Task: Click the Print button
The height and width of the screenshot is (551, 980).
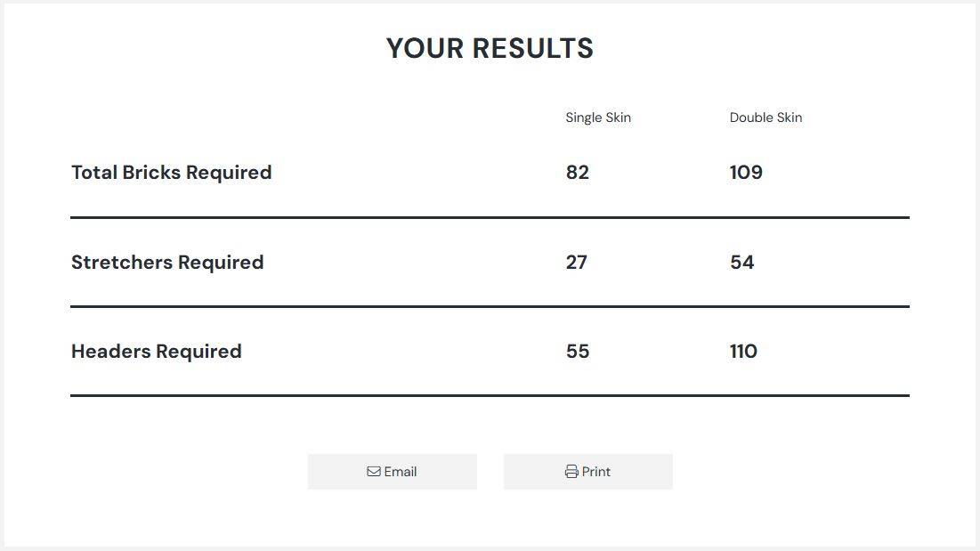Action: pos(588,471)
